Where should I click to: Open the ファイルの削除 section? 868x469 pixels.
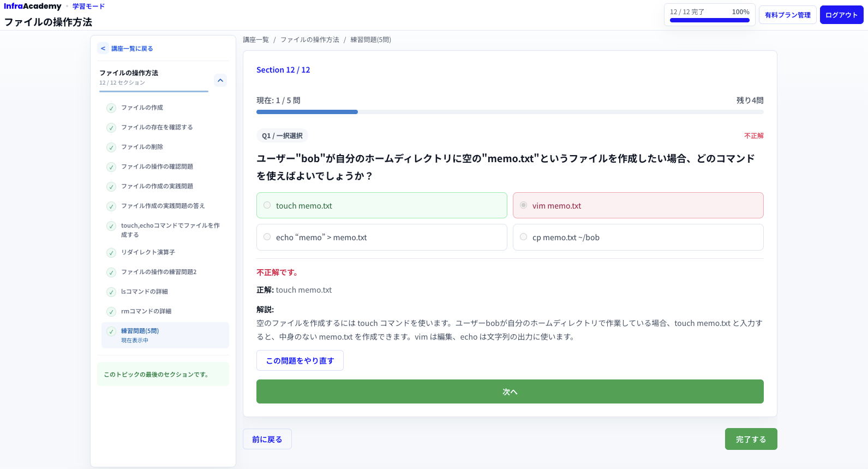(165, 147)
